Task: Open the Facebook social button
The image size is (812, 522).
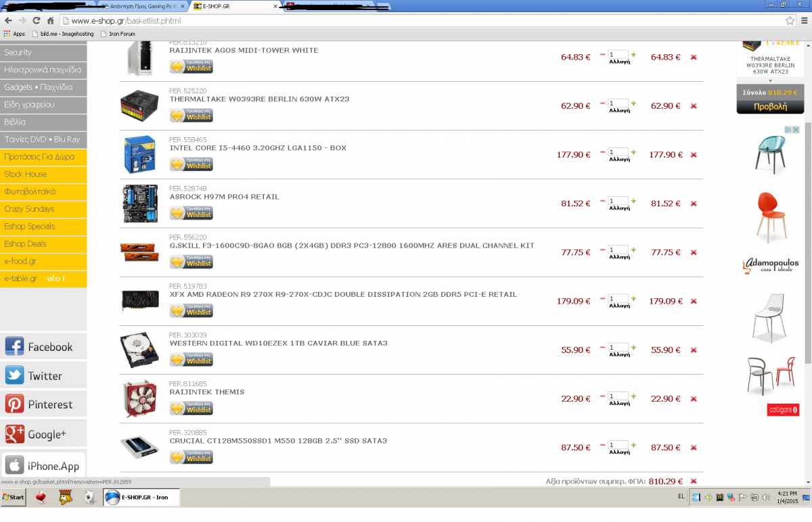Action: click(x=43, y=346)
